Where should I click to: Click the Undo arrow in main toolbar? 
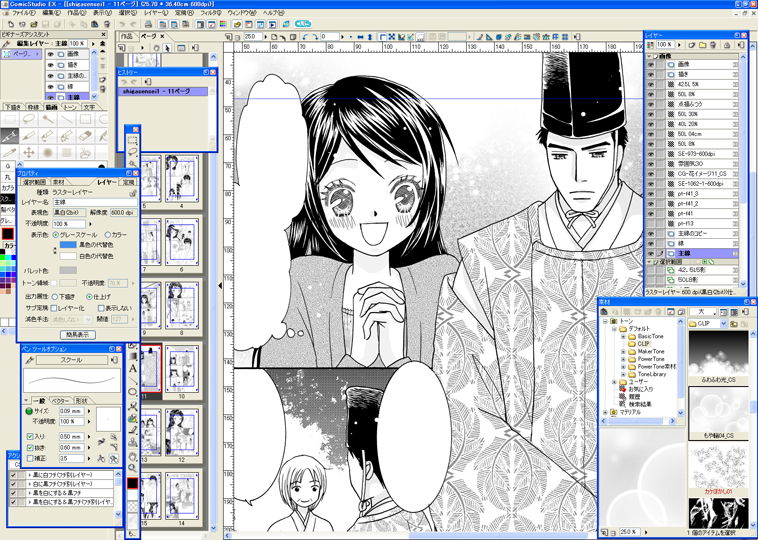pyautogui.click(x=122, y=24)
